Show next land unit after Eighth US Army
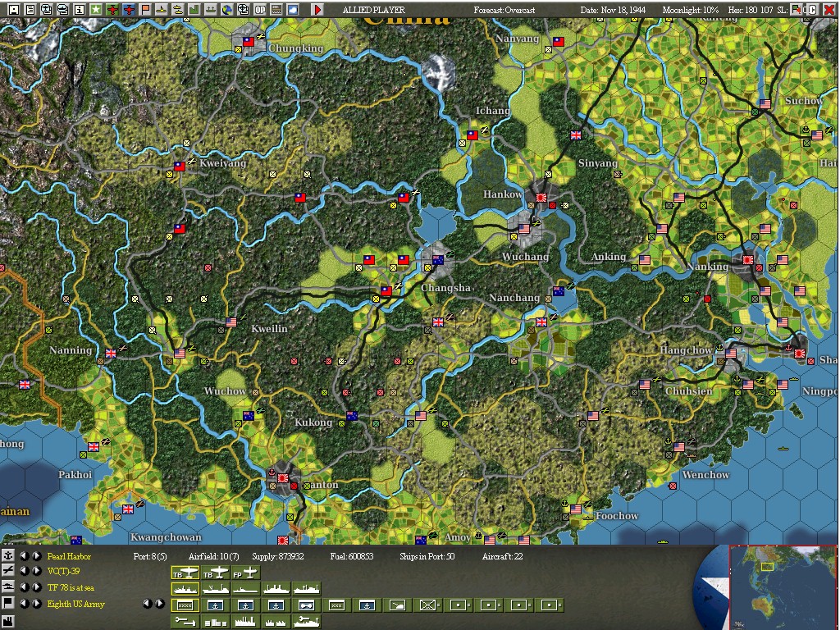This screenshot has height=630, width=840. pyautogui.click(x=36, y=603)
